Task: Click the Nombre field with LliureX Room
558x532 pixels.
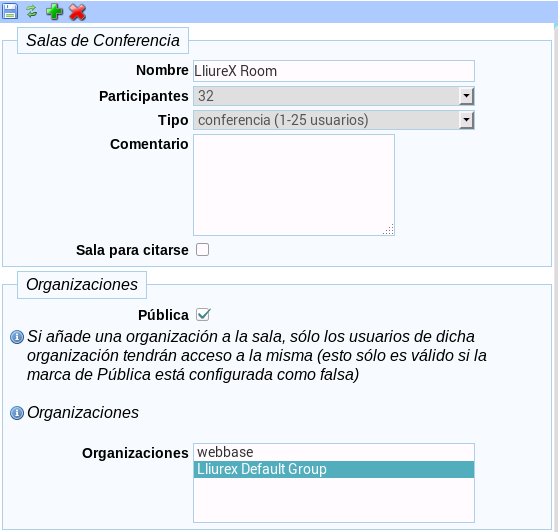Action: pos(333,71)
